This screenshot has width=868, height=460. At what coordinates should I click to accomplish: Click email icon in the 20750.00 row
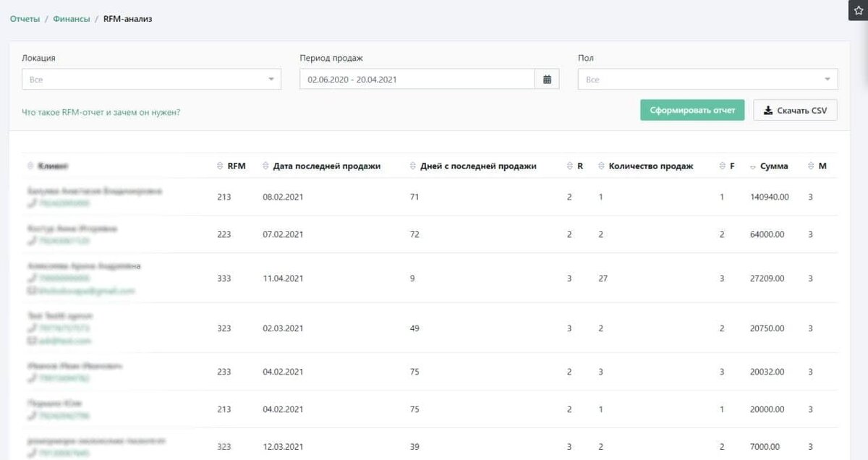tap(31, 341)
